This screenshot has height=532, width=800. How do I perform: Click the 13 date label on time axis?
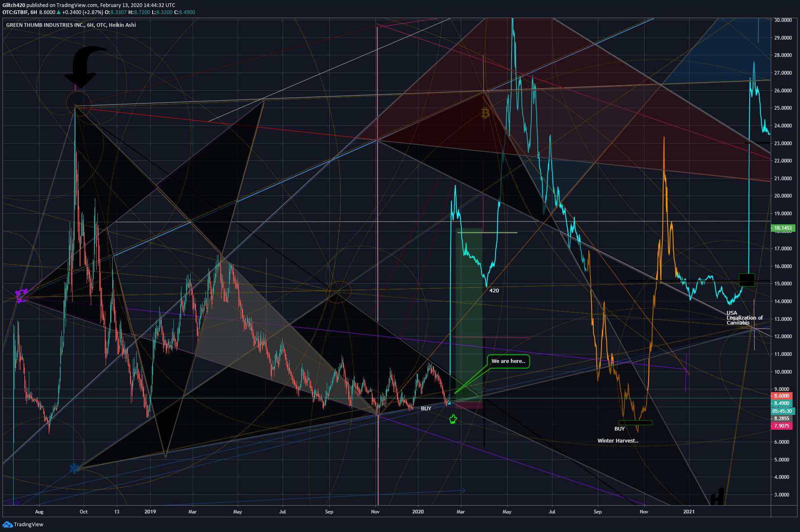[117, 512]
